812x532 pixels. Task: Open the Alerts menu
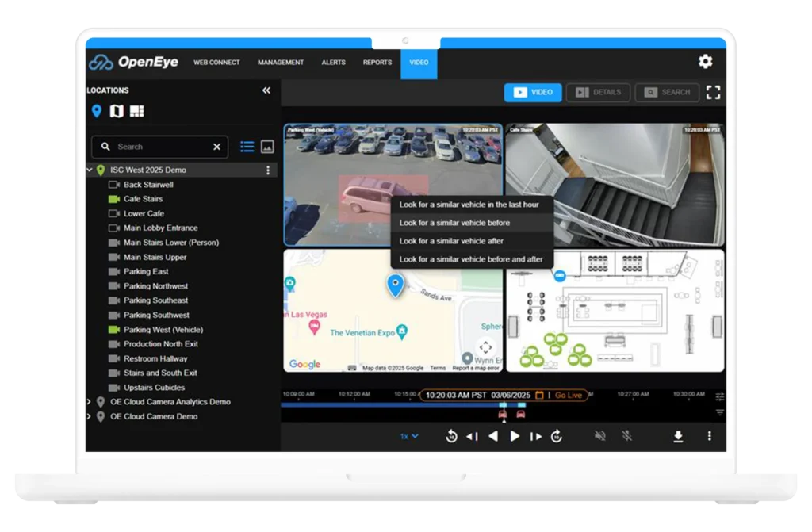(x=334, y=62)
